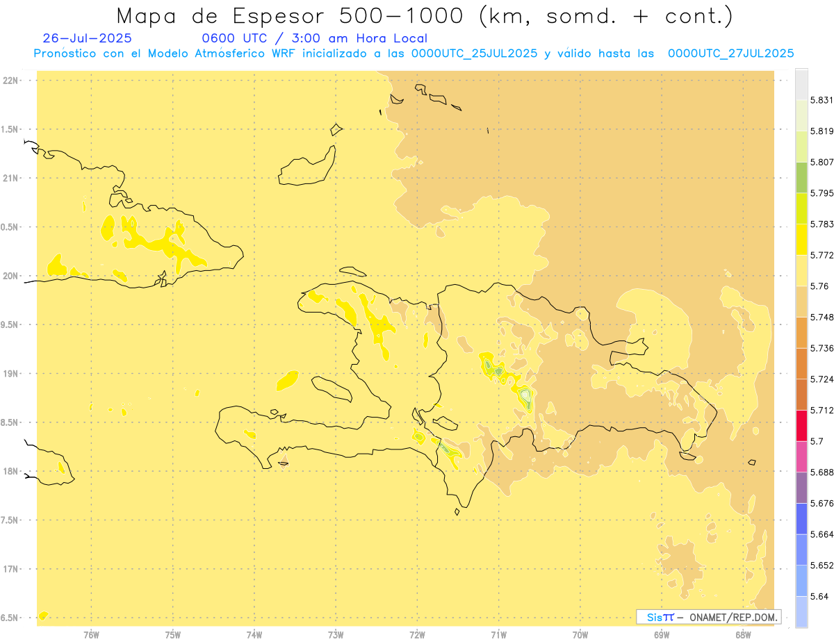Pick the tan swatch between 5.748 and 5.76
Screen dimensions: 834x644
tap(801, 302)
